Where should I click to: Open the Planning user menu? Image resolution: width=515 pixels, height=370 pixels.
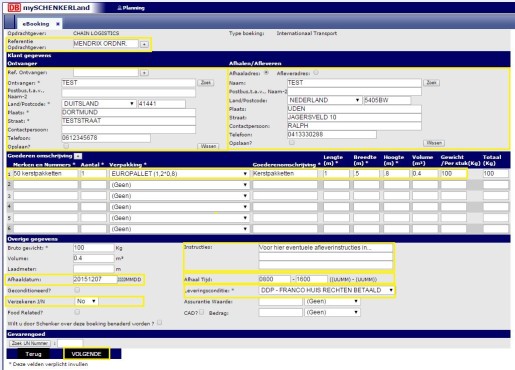[131, 8]
